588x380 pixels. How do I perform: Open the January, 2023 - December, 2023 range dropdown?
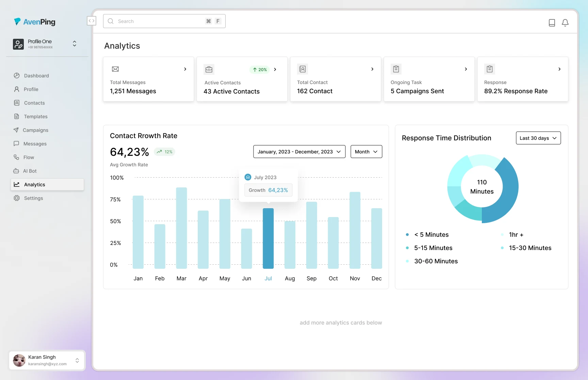pyautogui.click(x=299, y=152)
